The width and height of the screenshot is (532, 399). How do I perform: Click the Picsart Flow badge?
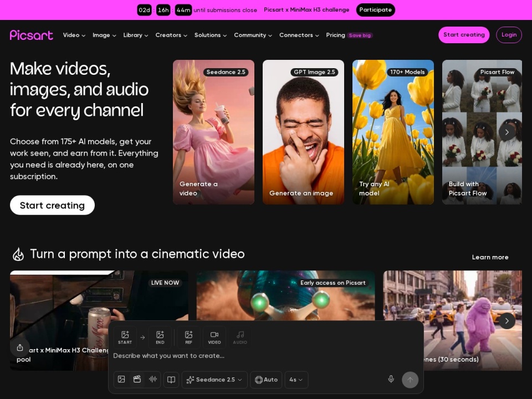point(497,72)
